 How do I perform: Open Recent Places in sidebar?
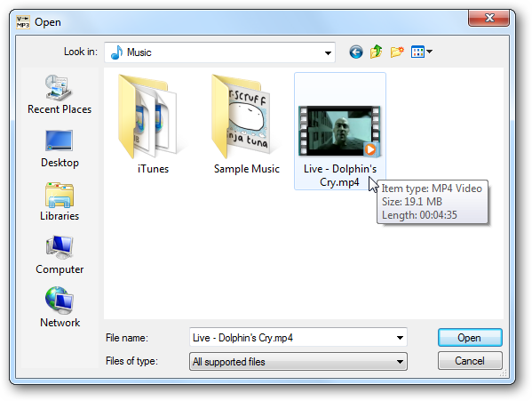60,95
